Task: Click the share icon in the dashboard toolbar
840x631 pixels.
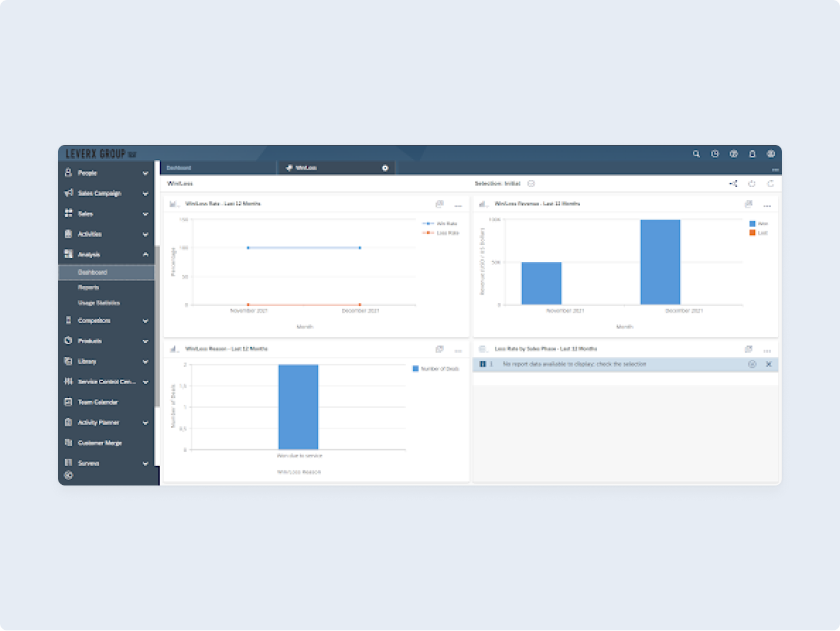Action: coord(733,184)
